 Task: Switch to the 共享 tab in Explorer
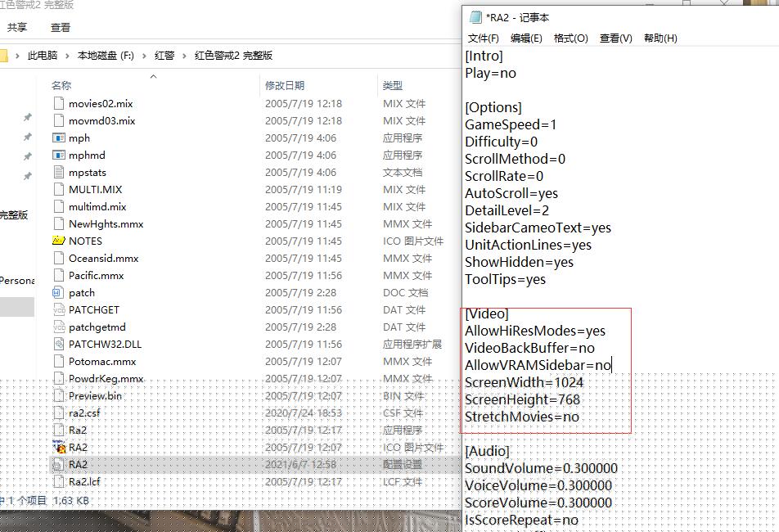tap(17, 27)
